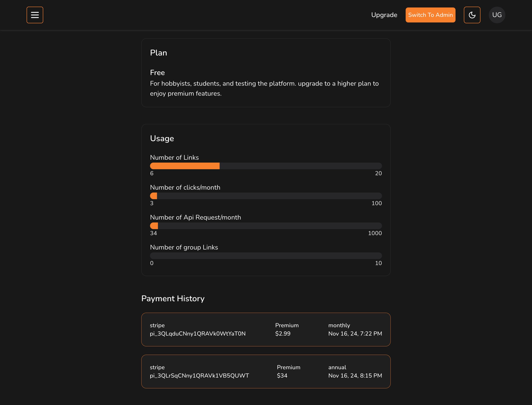This screenshot has height=405, width=532.
Task: Select payment ID pi_3QLqduCNny1QRAVk0WtYaT0N
Action: coord(198,334)
